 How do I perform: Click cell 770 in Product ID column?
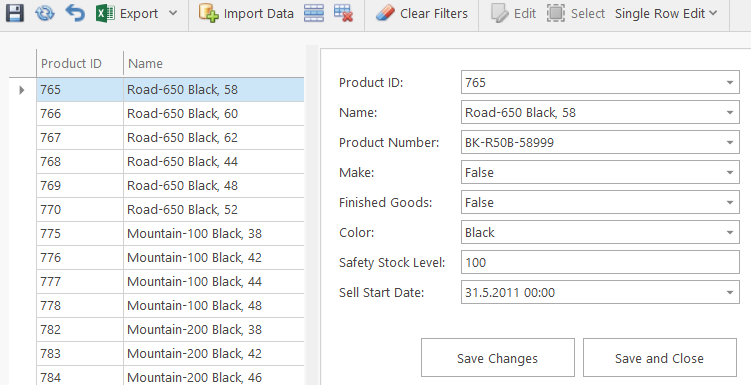click(x=80, y=209)
